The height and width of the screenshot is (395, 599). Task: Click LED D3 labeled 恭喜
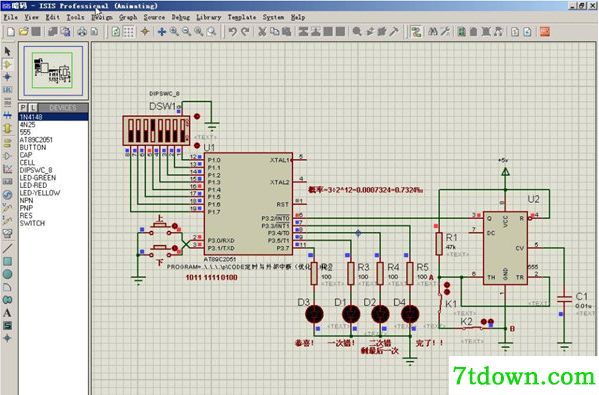coord(314,314)
